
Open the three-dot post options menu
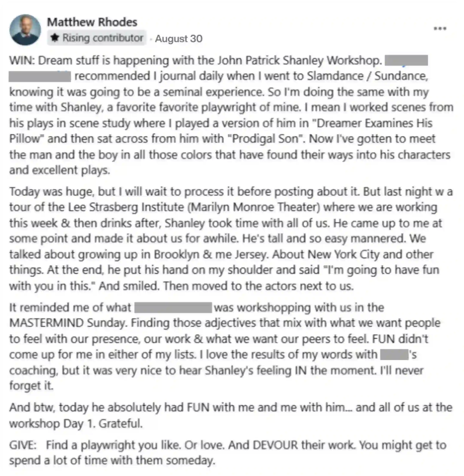[x=440, y=29]
